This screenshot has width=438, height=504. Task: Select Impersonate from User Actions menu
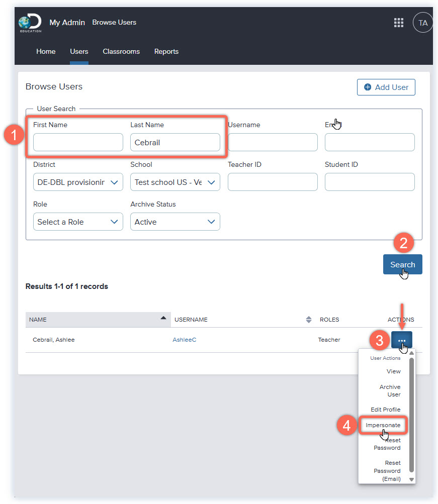383,425
